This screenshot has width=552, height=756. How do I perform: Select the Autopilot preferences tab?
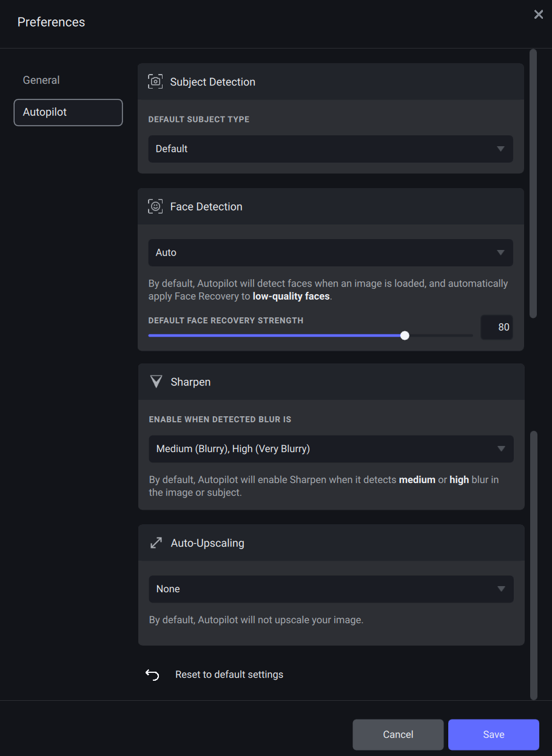(x=68, y=112)
